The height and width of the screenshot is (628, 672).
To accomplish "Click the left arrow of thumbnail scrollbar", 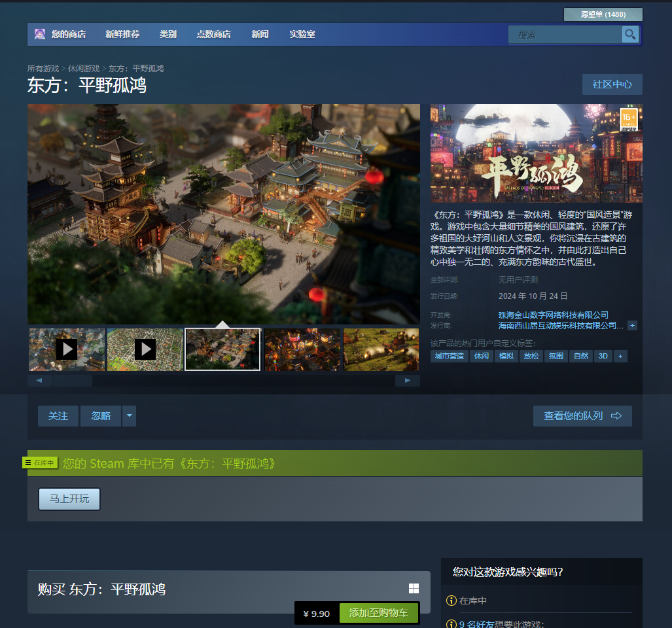I will click(x=39, y=381).
